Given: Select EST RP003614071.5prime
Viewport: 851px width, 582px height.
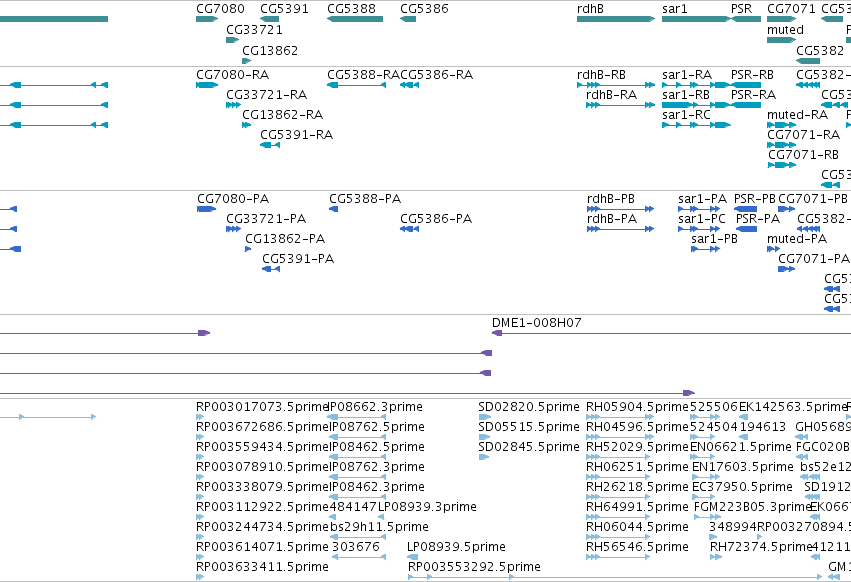Looking at the screenshot, I should click(x=262, y=547).
